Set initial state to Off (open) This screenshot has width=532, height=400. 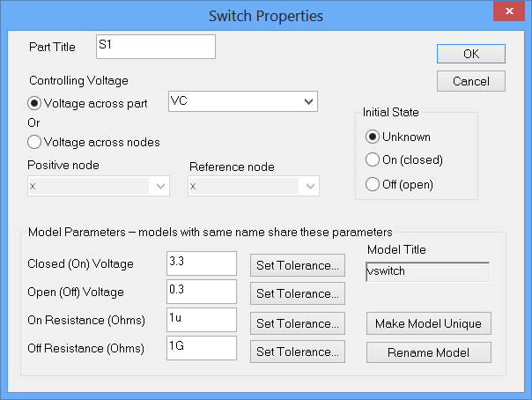coord(373,184)
